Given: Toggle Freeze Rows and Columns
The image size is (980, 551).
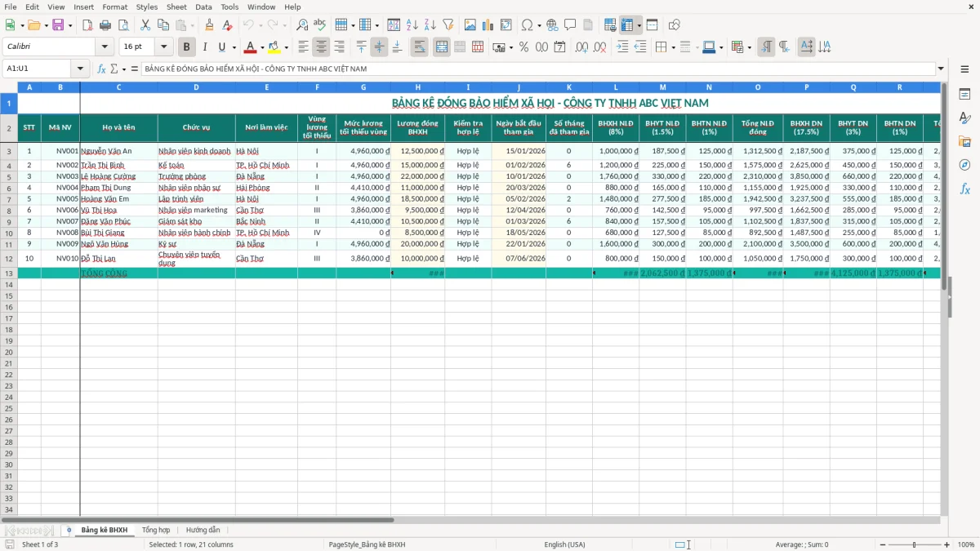Looking at the screenshot, I should pos(628,25).
